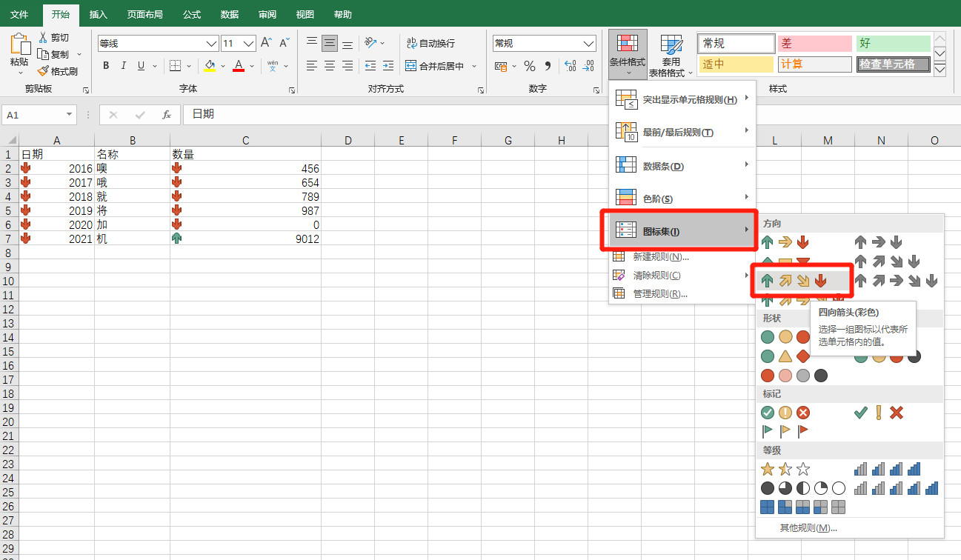
Task: Toggle bold formatting
Action: tap(106, 66)
